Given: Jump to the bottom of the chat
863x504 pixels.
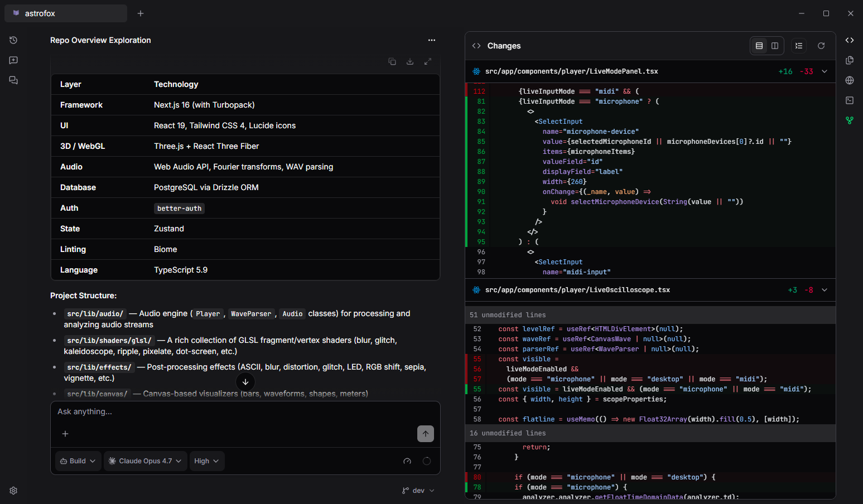Looking at the screenshot, I should pyautogui.click(x=245, y=382).
